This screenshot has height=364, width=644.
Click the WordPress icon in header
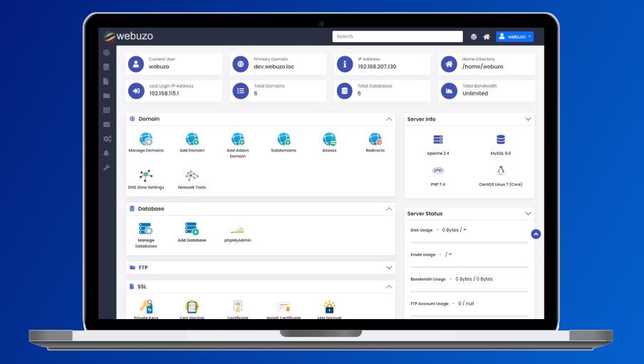pyautogui.click(x=474, y=36)
